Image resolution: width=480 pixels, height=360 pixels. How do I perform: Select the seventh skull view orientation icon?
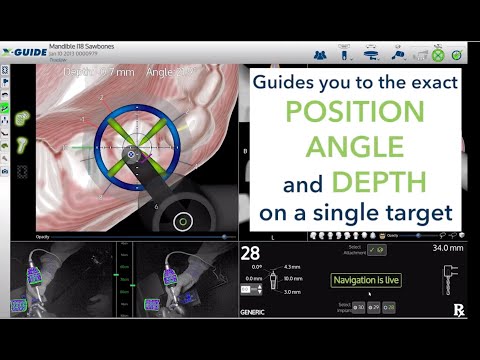[364, 236]
